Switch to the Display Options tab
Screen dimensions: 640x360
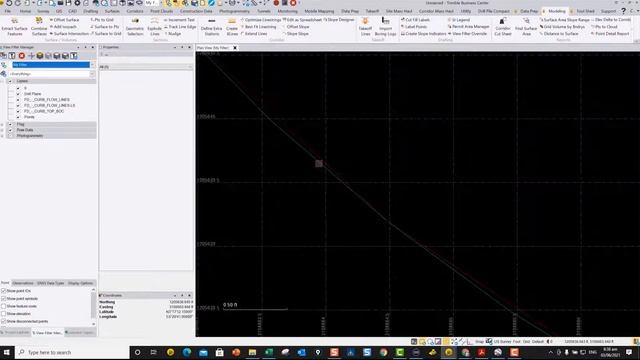point(80,283)
